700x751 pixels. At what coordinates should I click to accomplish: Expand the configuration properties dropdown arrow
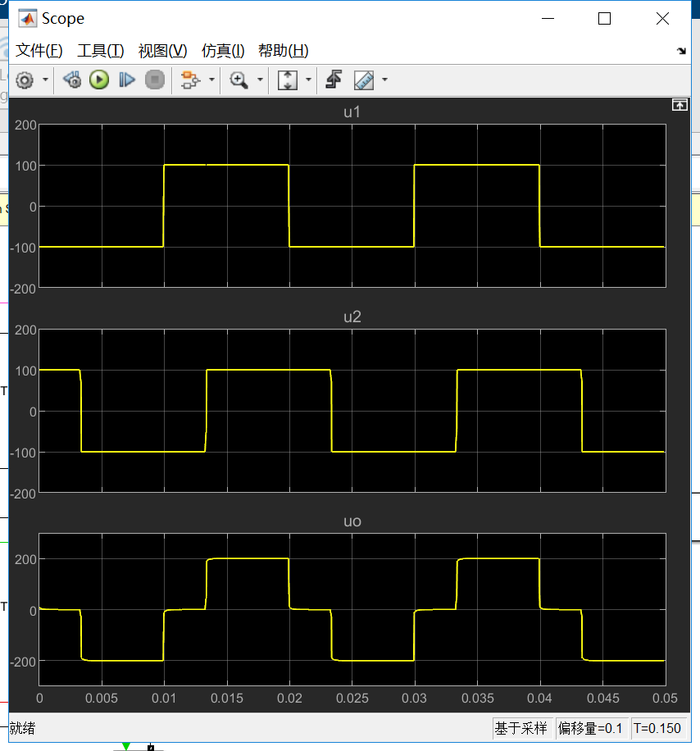[45, 80]
